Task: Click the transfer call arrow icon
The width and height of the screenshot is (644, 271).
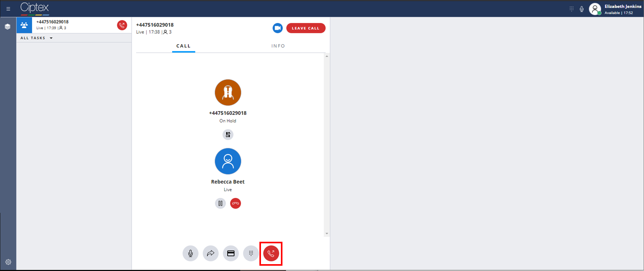Action: (211, 253)
